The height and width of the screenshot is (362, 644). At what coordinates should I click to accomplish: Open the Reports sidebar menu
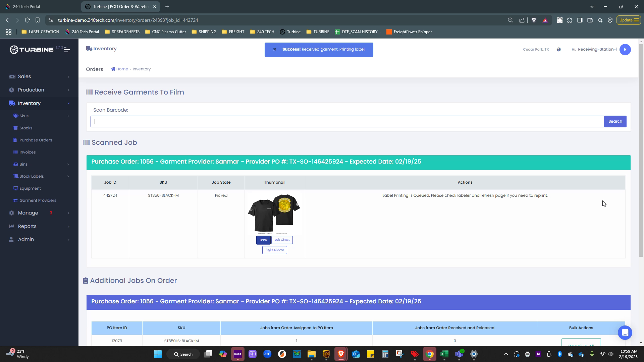[x=27, y=226]
